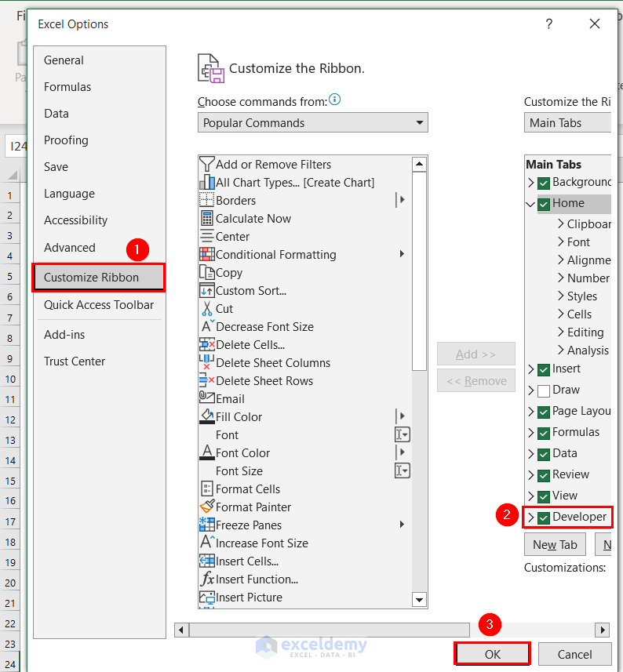Click the question mark help icon
The image size is (623, 672).
[548, 24]
